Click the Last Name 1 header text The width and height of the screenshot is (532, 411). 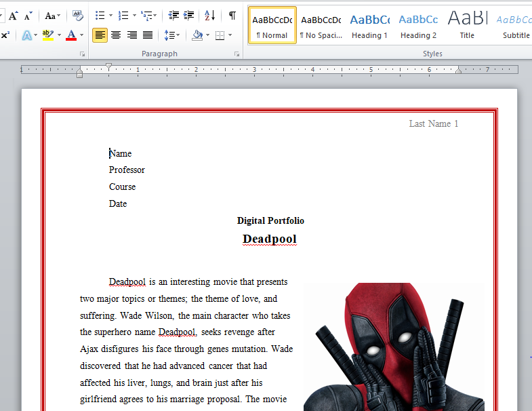pos(433,123)
